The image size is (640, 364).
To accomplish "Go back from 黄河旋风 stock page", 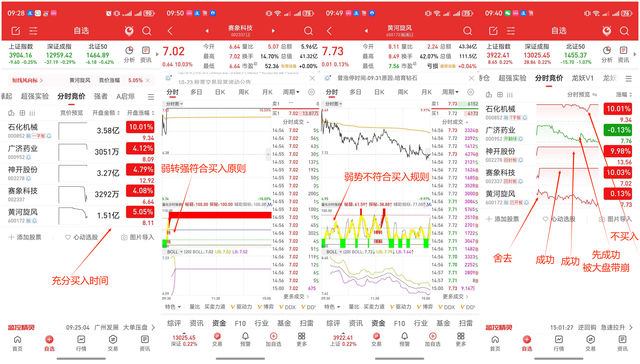I will pyautogui.click(x=329, y=31).
